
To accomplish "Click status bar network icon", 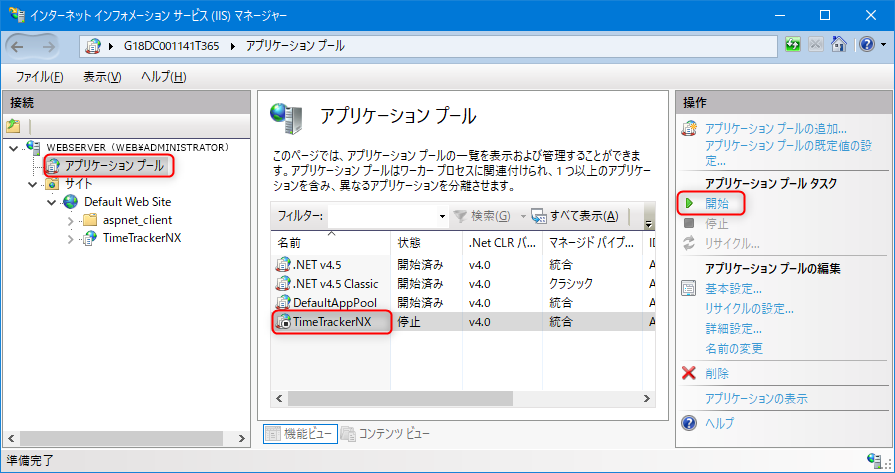I will point(874,459).
